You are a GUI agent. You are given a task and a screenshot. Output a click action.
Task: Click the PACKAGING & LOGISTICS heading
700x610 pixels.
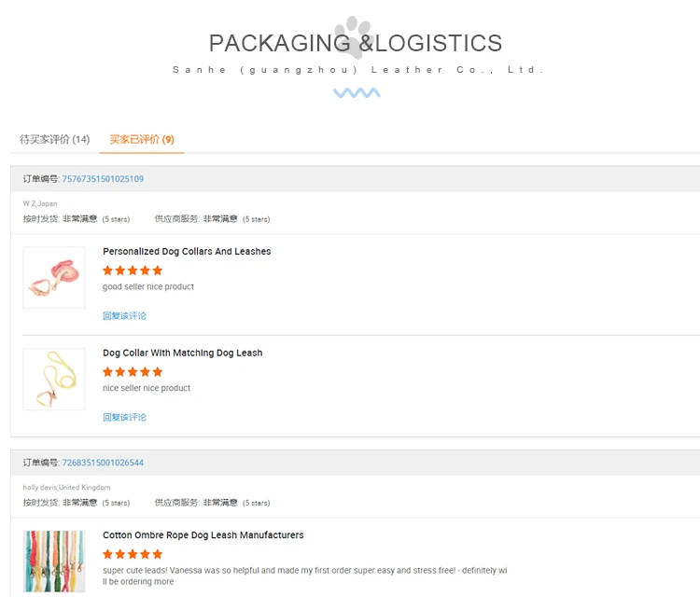[x=356, y=43]
